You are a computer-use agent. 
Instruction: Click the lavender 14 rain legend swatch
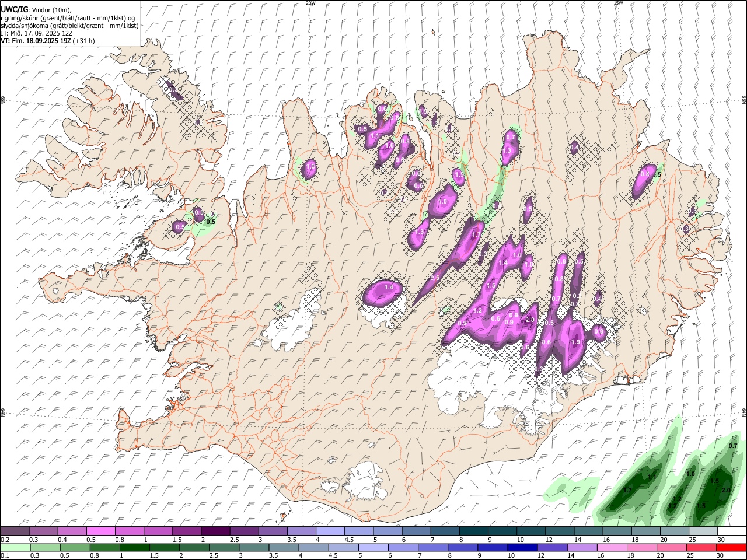582,547
